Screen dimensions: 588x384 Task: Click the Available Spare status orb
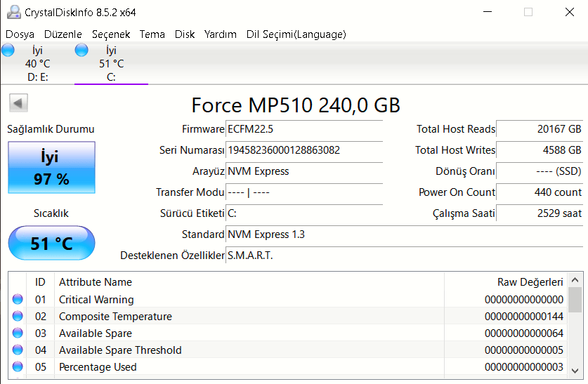click(x=18, y=333)
